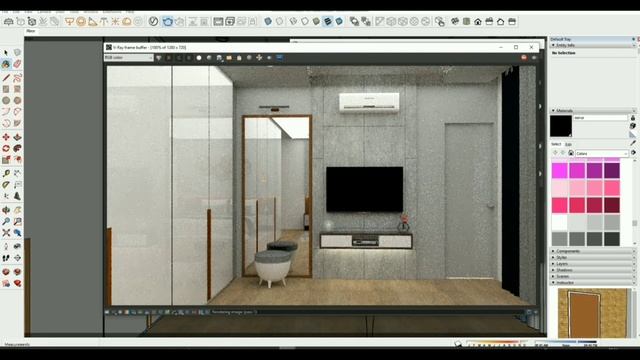640x360 pixels.
Task: Pick the bright magenta color swatch
Action: coord(560,170)
